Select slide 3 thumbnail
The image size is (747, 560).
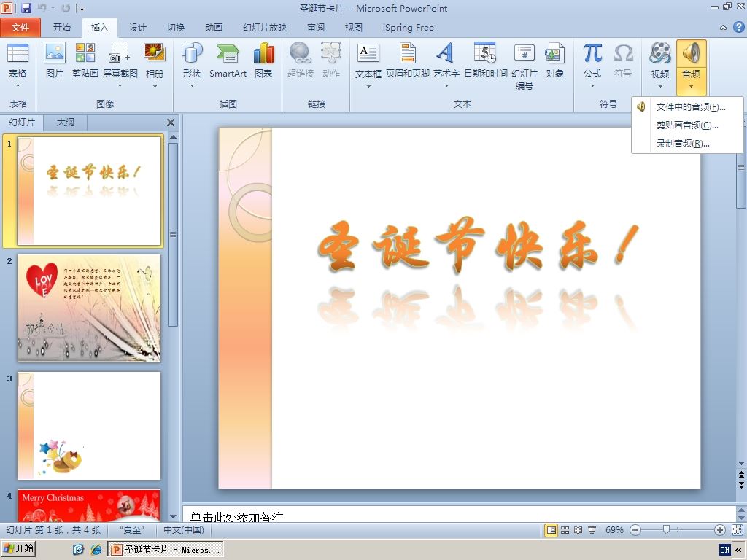tap(89, 426)
